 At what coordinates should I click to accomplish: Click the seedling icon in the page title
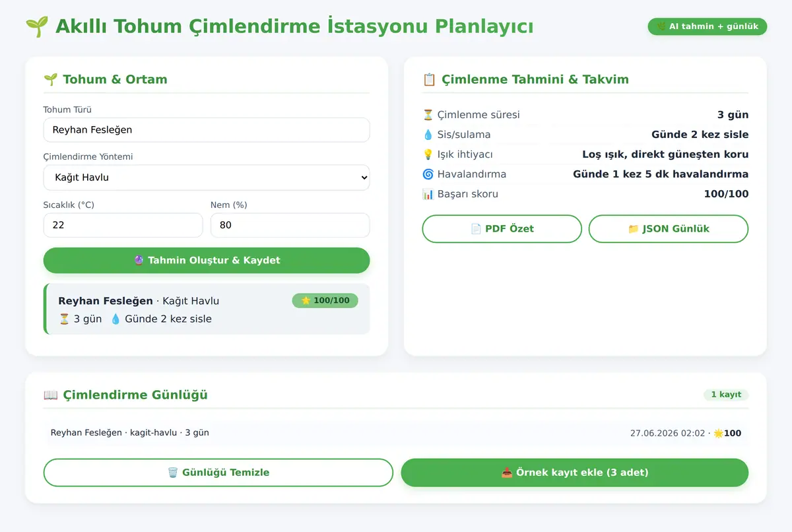click(37, 26)
